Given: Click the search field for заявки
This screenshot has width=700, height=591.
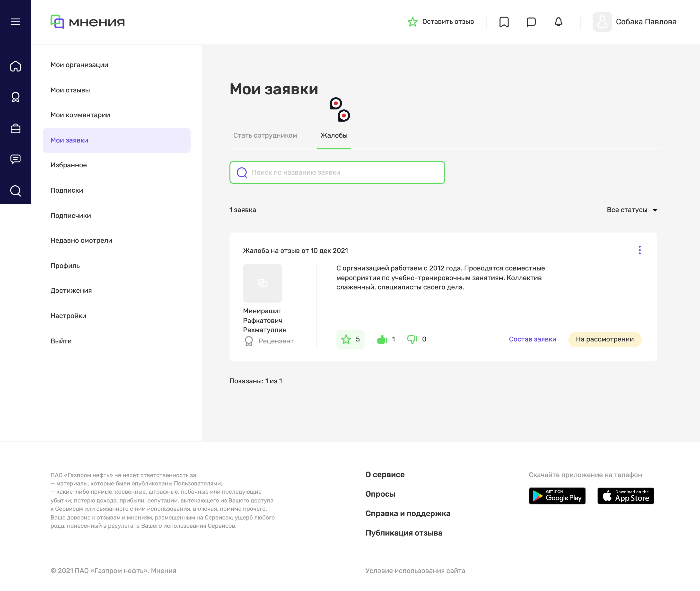Looking at the screenshot, I should click(x=337, y=172).
